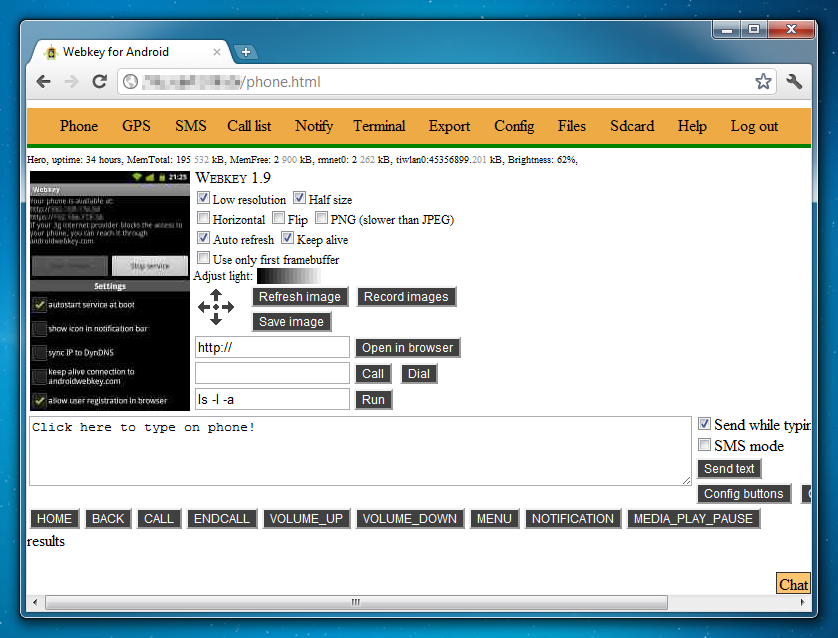Click the Webkey favicon on the tab
Viewport: 838px width, 638px height.
tap(51, 52)
